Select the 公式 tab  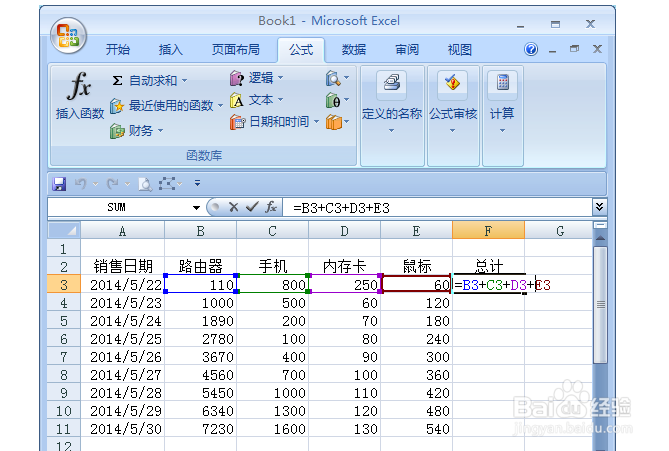301,49
